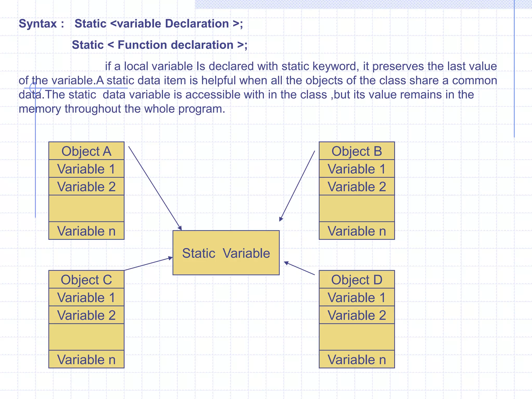Viewport: 532px width, 399px height.
Task: Click Variable 2 in Object C
Action: click(x=86, y=315)
